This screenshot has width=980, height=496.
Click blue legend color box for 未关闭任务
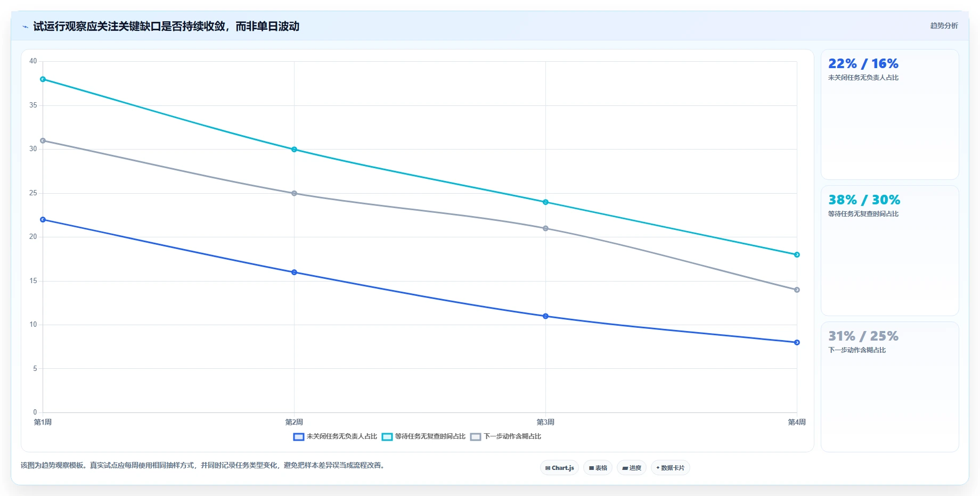299,437
